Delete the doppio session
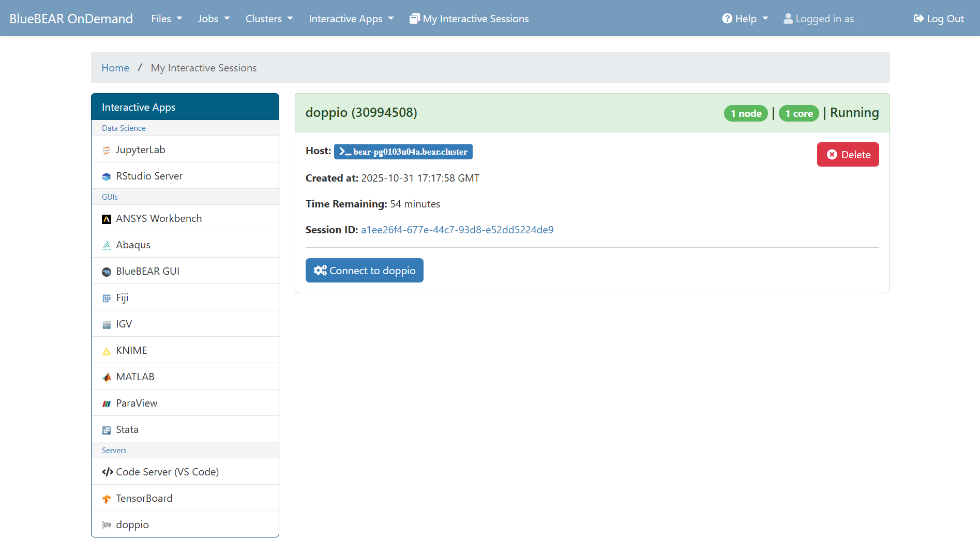Screen dimensions: 980x538 [x=848, y=155]
